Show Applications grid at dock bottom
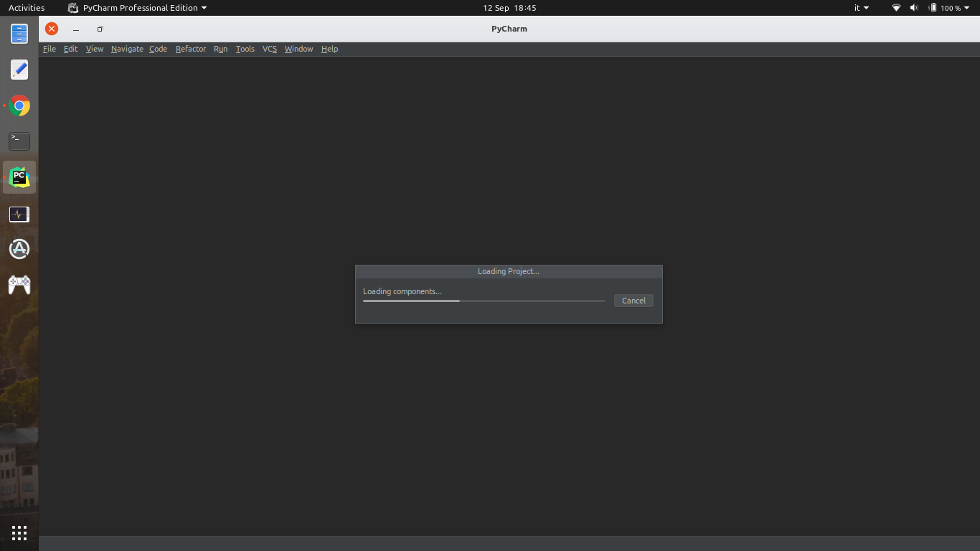 [x=19, y=532]
